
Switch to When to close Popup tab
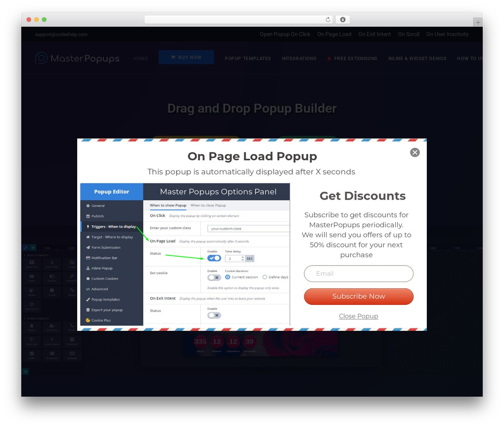[x=208, y=205]
